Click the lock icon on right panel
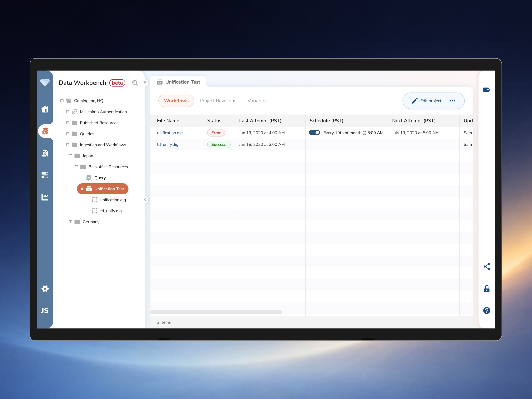 (487, 288)
